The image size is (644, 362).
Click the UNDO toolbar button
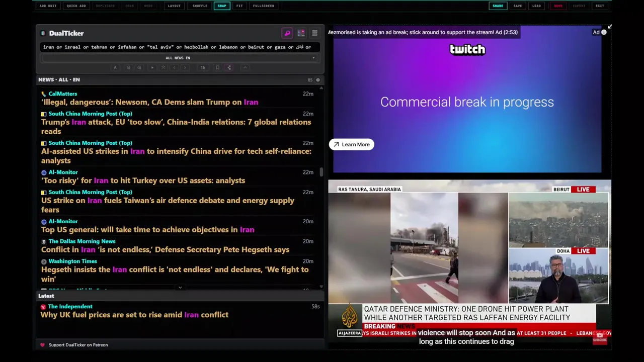(130, 6)
